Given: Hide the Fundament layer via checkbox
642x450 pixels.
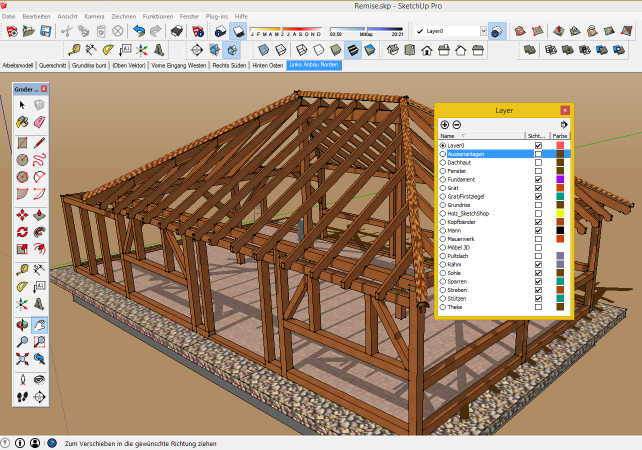Looking at the screenshot, I should [x=538, y=179].
